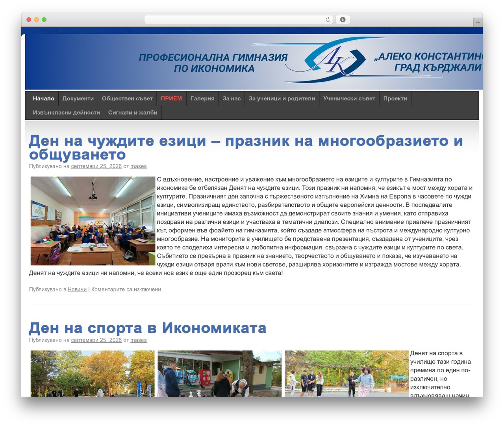
Task: Open the giant chess game photo
Action: 220,373
